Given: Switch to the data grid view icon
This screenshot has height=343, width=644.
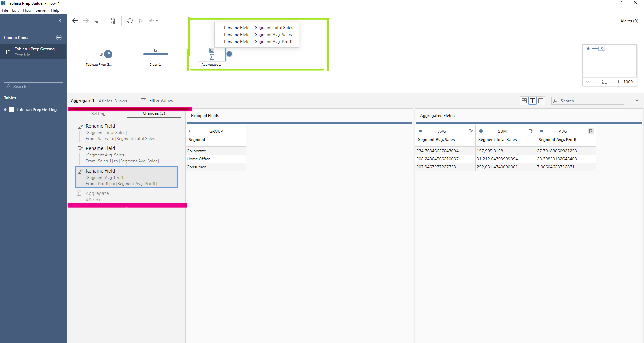Looking at the screenshot, I should click(532, 101).
